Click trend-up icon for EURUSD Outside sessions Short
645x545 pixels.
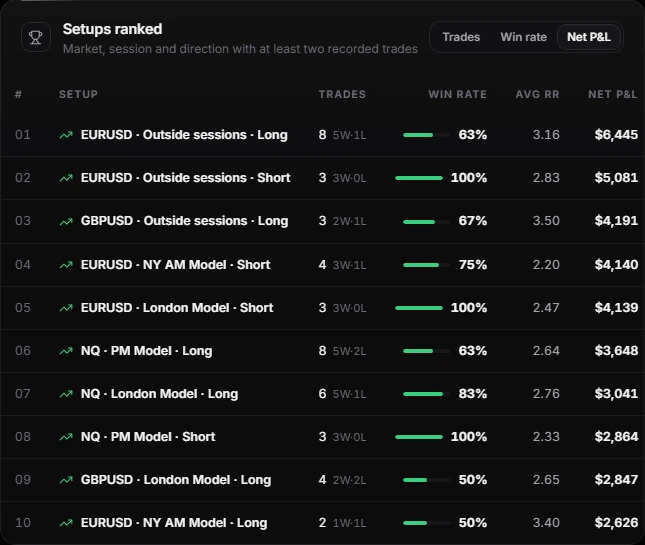(x=66, y=178)
